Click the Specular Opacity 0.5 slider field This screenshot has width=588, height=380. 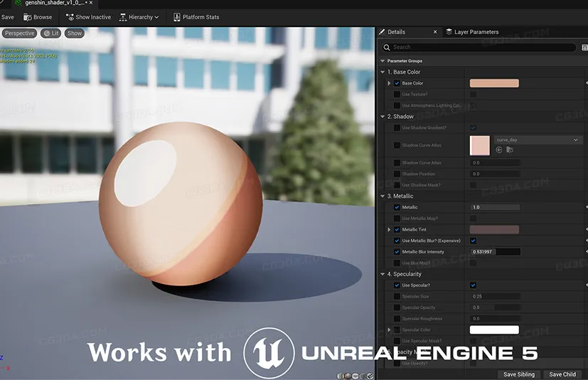(495, 307)
